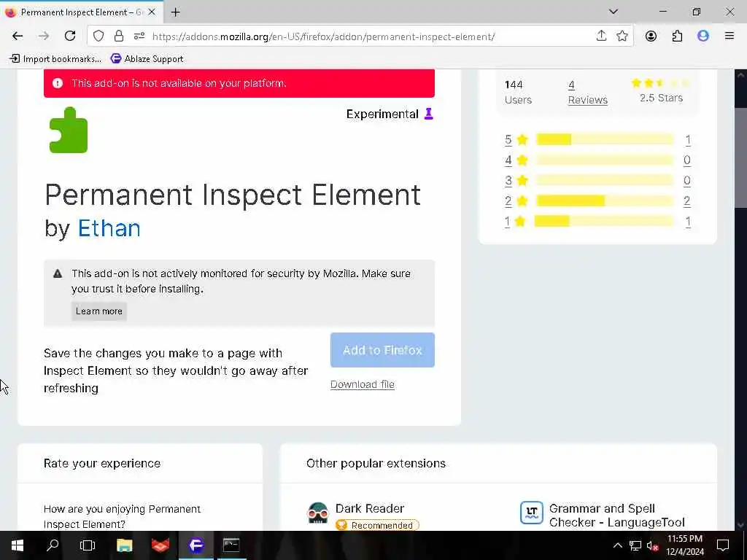The height and width of the screenshot is (560, 747).
Task: Click the 2.5 Stars rating stars
Action: [x=660, y=83]
